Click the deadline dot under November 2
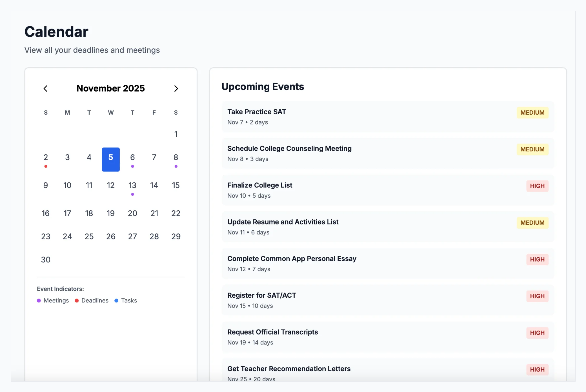The height and width of the screenshot is (392, 586). point(46,166)
